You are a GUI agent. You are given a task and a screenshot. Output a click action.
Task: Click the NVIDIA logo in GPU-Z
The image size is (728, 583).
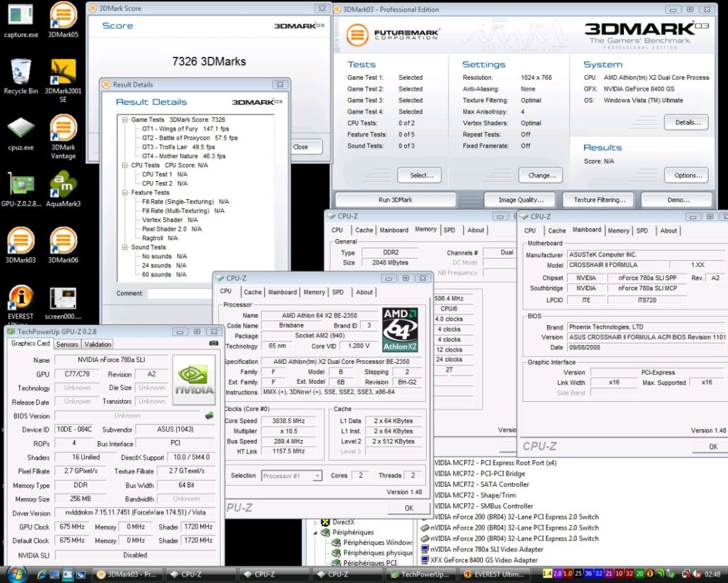(x=194, y=380)
